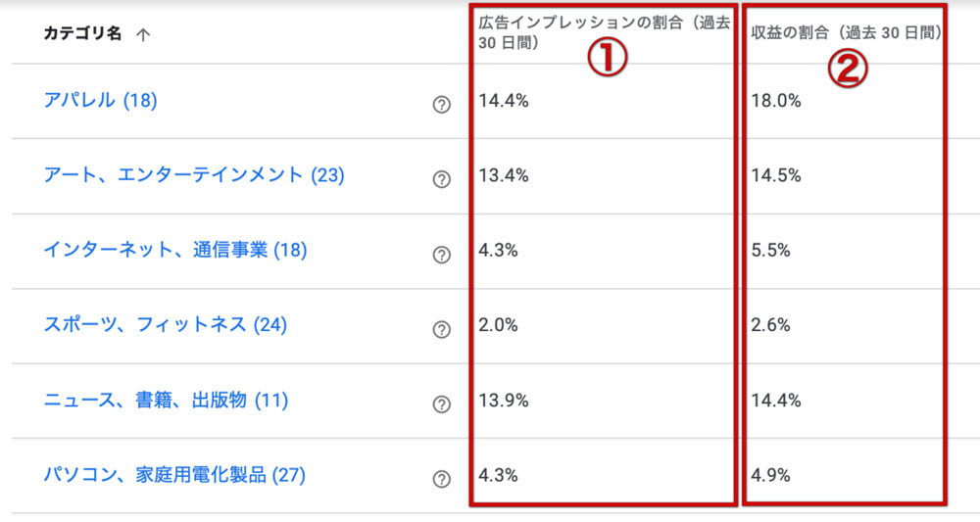Open help icon for インターネット、通信事業 row

(x=442, y=254)
